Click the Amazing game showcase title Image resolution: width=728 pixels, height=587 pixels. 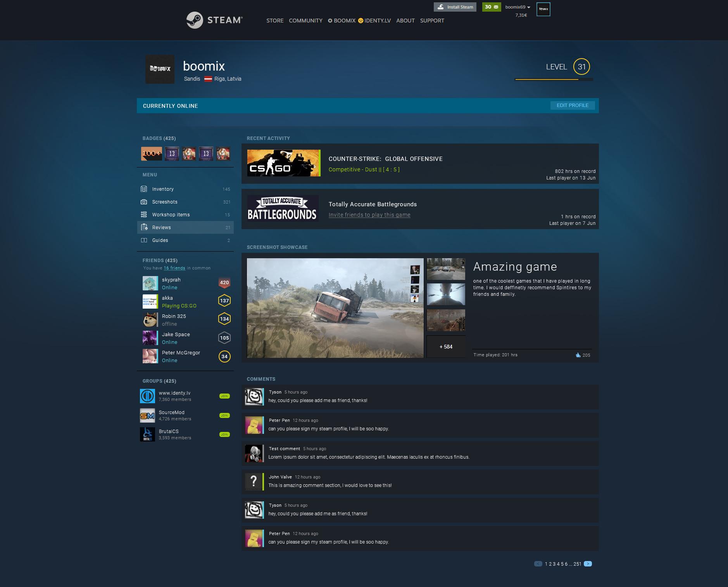pos(515,267)
